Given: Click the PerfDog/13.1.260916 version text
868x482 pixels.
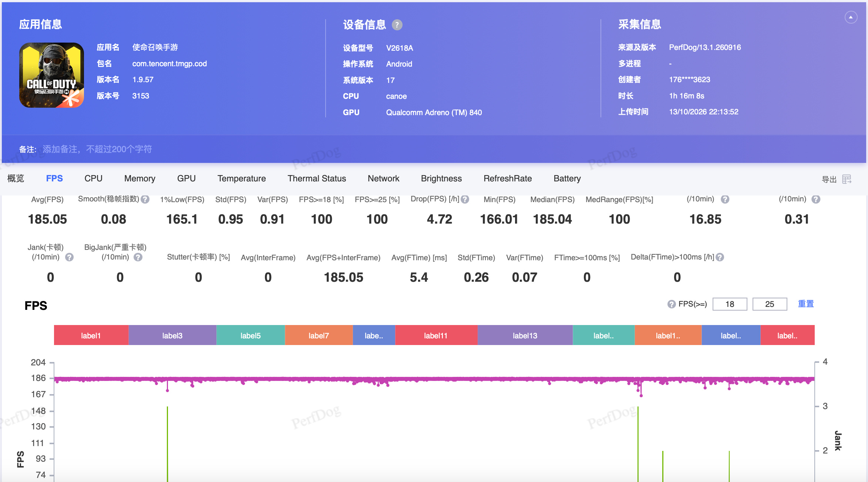Looking at the screenshot, I should (705, 47).
